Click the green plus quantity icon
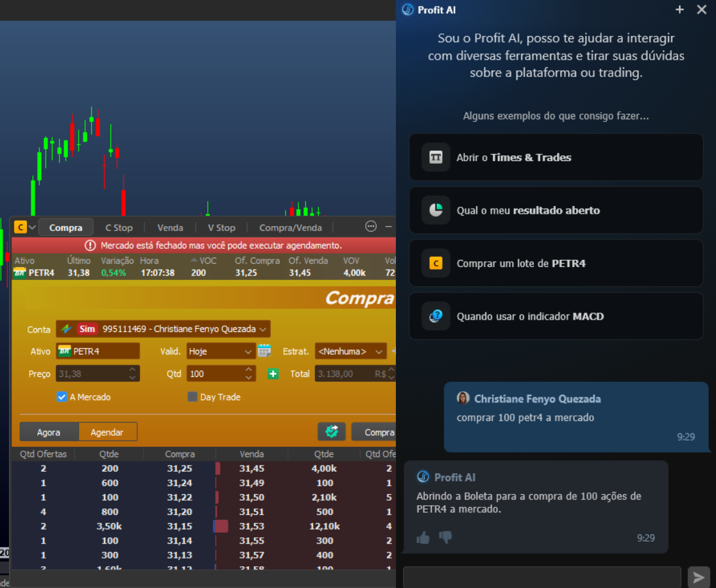 click(x=273, y=374)
